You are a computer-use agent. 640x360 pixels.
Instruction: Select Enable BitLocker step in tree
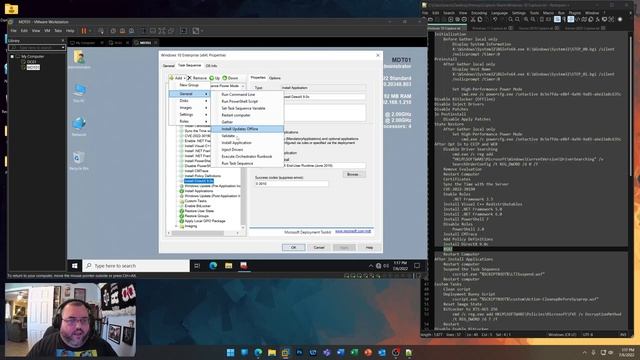197,206
